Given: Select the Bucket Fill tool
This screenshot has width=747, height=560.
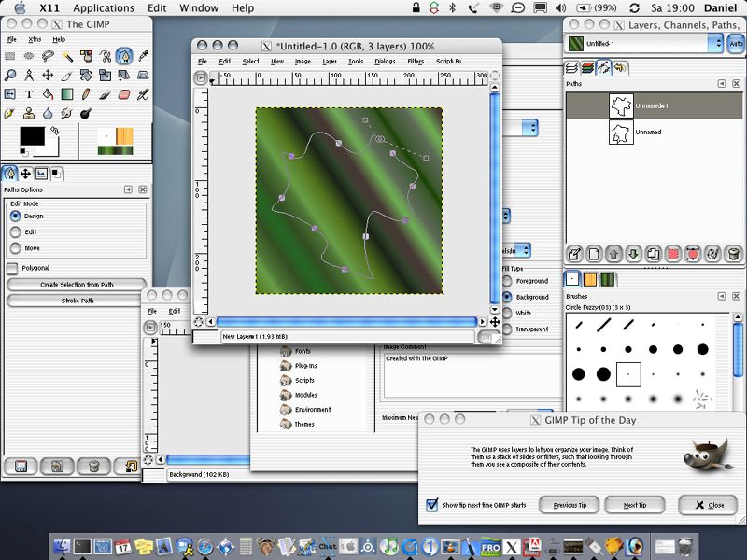Looking at the screenshot, I should coord(49,94).
